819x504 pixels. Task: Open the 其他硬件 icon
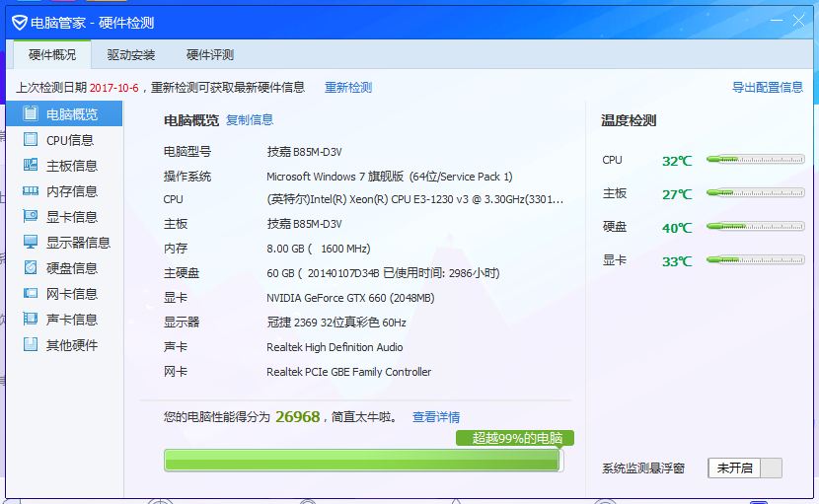pos(31,343)
